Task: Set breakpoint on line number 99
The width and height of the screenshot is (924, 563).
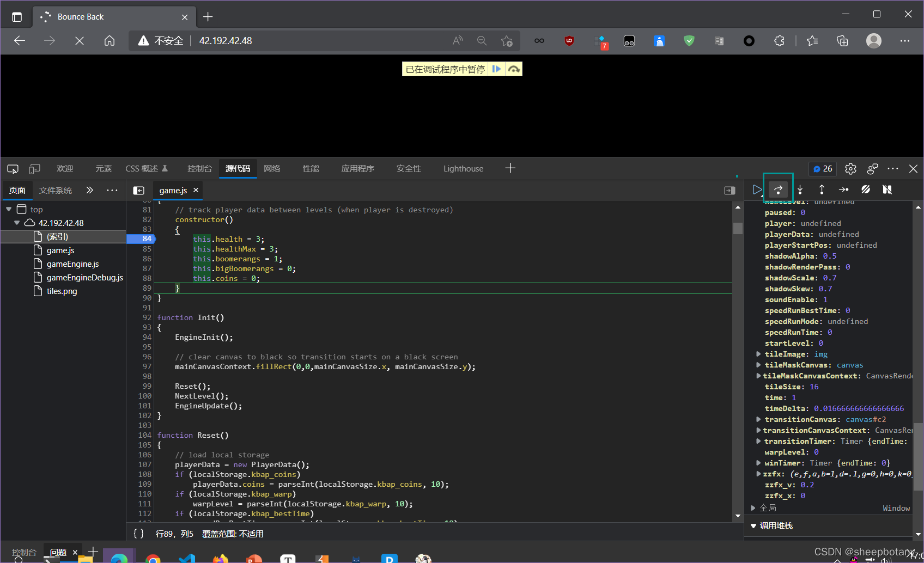Action: (x=147, y=386)
